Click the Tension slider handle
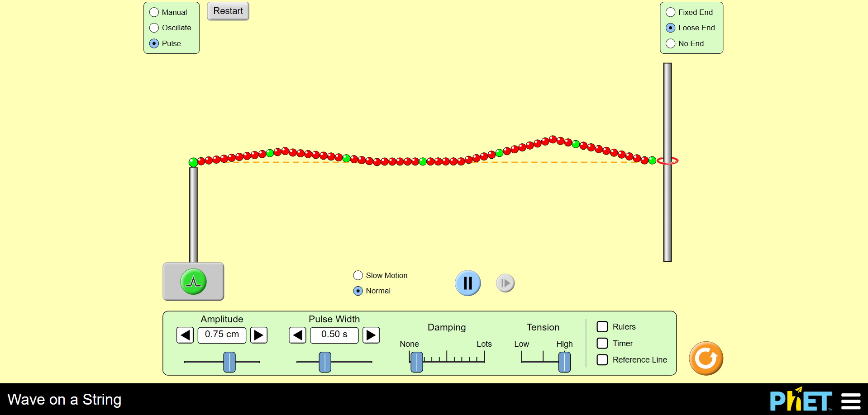The width and height of the screenshot is (868, 415). point(564,362)
